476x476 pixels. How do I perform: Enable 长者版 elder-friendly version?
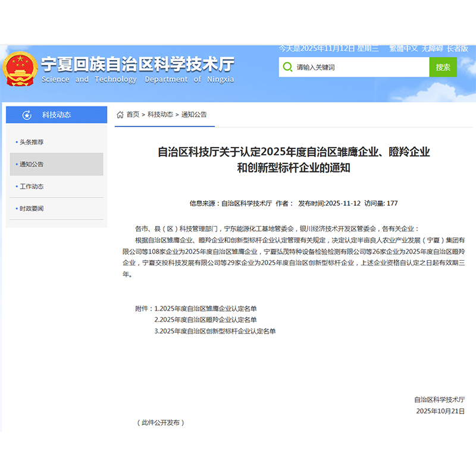(458, 48)
